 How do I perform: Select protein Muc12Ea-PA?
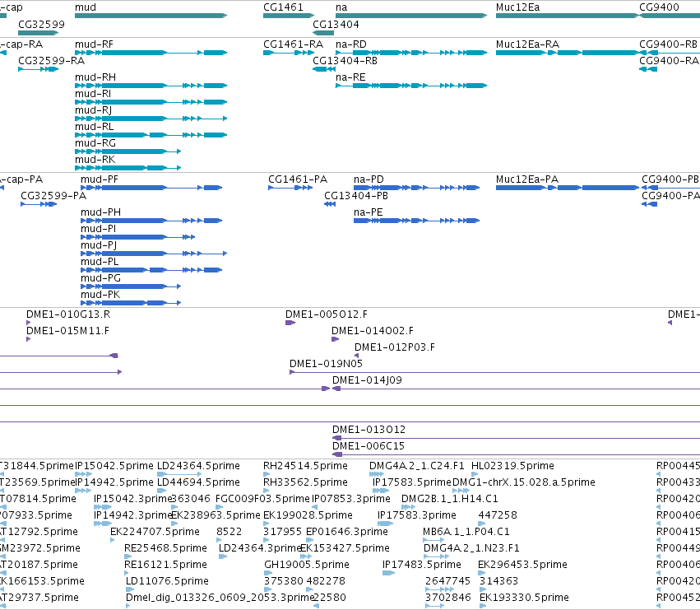(x=568, y=188)
